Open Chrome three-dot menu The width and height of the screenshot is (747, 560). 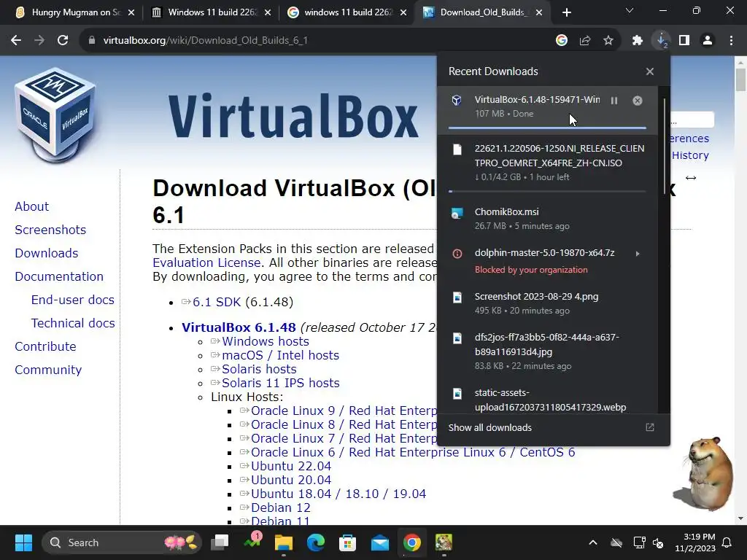tap(731, 41)
